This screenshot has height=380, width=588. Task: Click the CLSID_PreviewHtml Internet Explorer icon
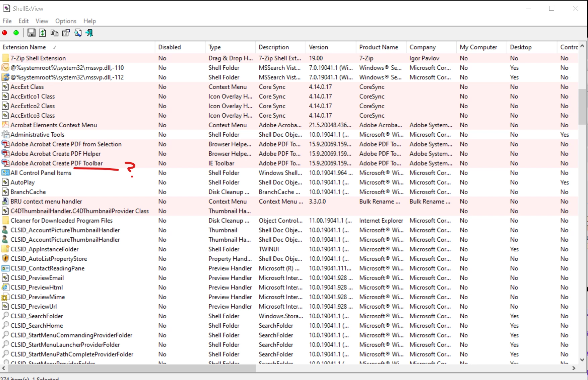click(x=5, y=287)
